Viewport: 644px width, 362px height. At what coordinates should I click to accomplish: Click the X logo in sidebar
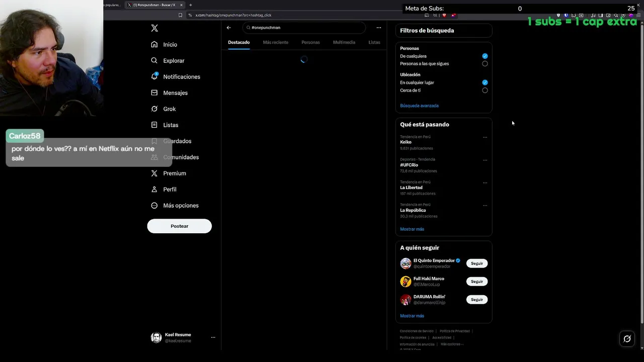[x=154, y=28]
